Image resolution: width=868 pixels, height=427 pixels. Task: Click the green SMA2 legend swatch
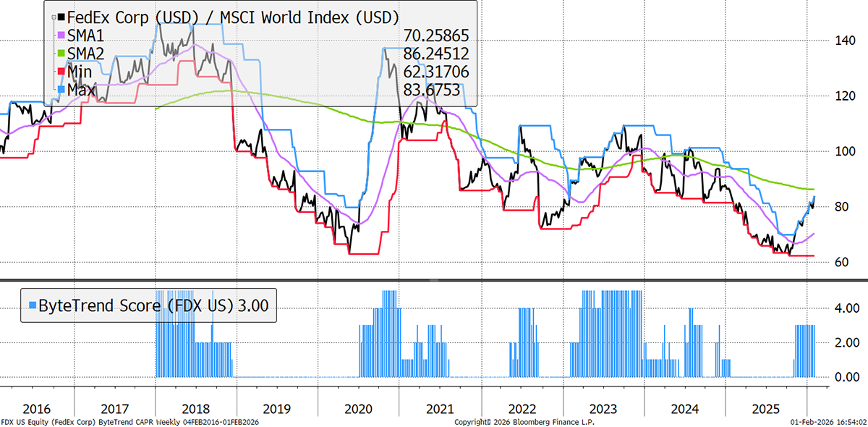(61, 54)
